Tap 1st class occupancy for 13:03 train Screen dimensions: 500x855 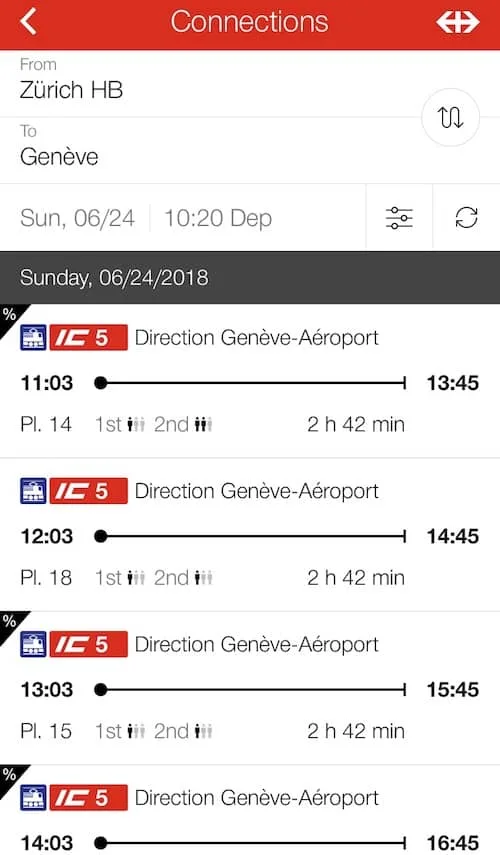[136, 731]
